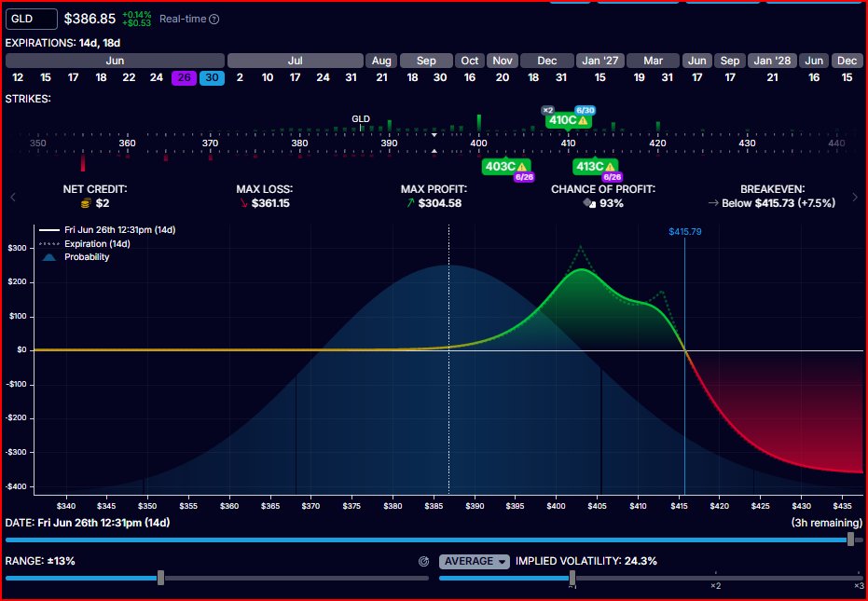868x601 pixels.
Task: Click the 6/30 badge on 410C
Action: pos(585,110)
